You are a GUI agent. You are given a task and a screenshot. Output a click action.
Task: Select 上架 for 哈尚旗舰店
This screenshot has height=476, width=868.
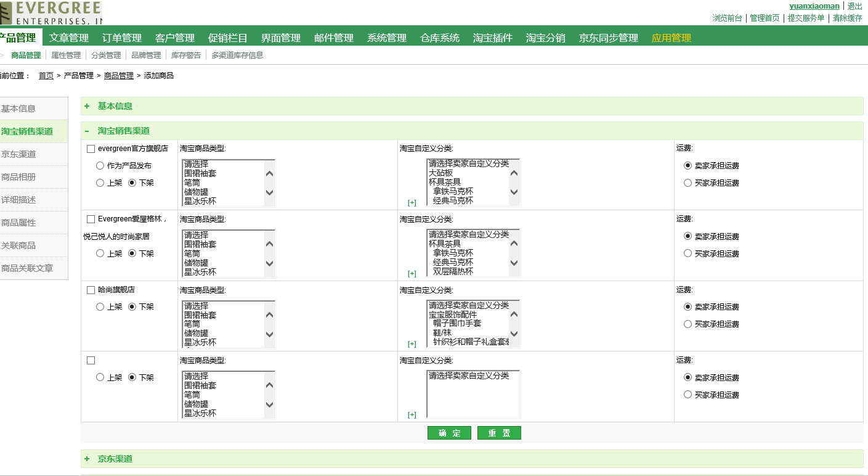click(x=100, y=307)
